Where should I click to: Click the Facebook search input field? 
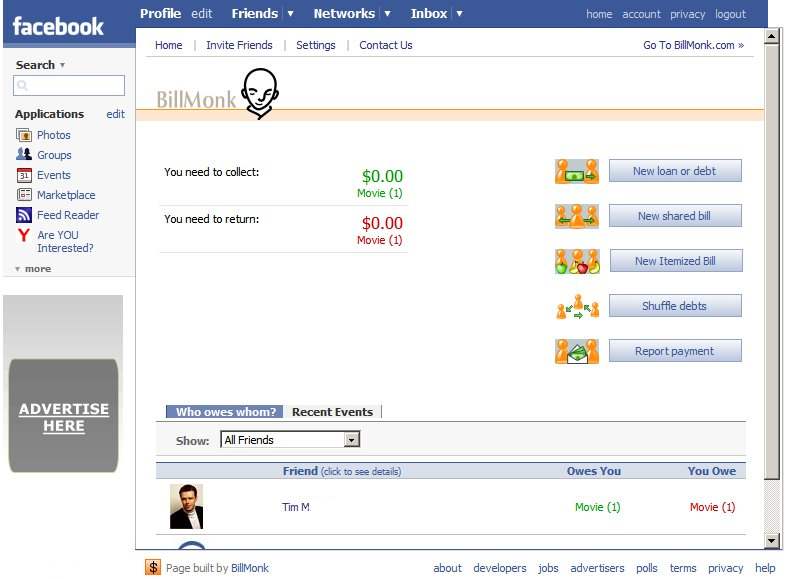pyautogui.click(x=69, y=85)
